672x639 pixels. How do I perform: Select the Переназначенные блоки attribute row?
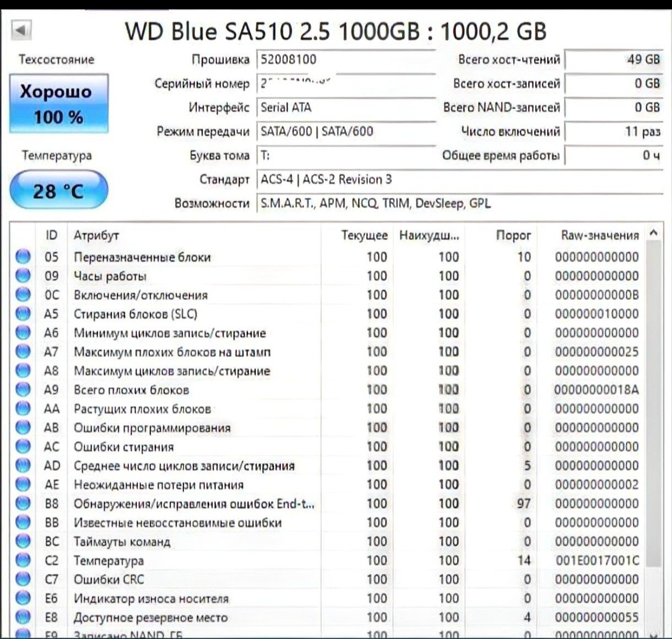[x=328, y=257]
